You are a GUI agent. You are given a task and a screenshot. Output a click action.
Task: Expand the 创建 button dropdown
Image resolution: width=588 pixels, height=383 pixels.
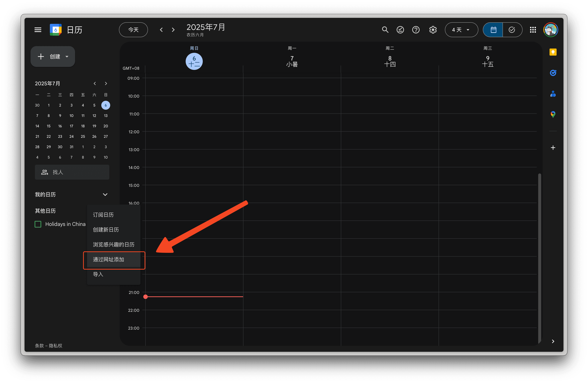click(67, 57)
